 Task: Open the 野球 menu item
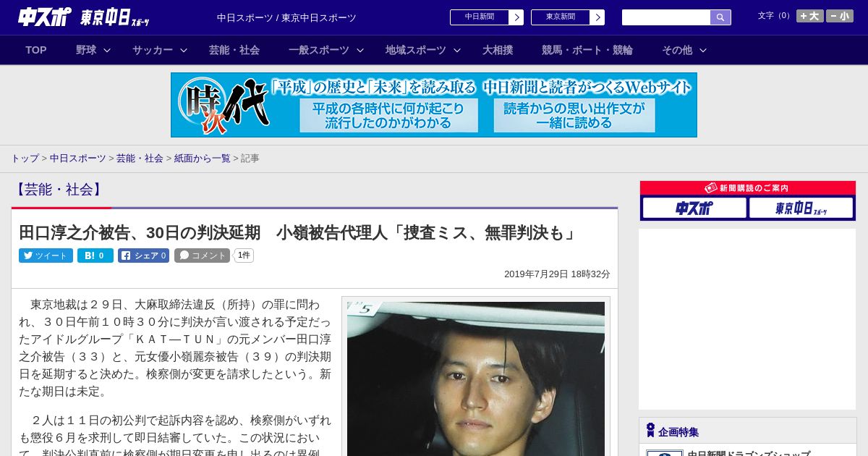point(86,50)
